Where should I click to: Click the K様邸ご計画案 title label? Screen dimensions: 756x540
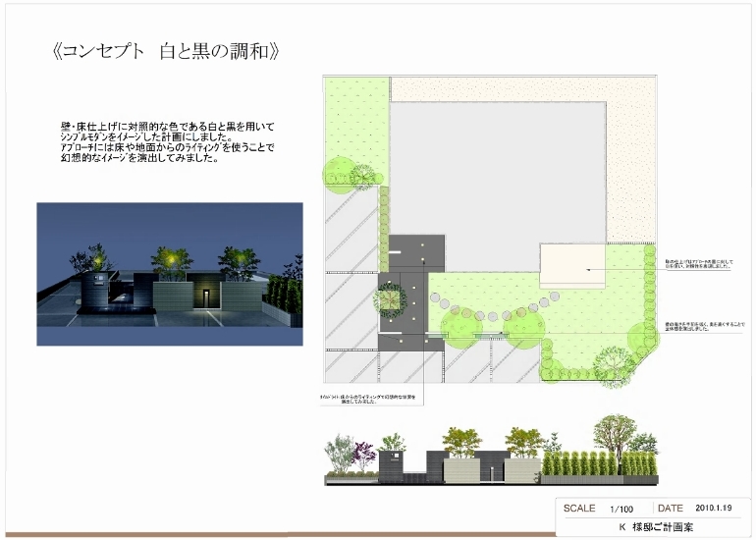click(655, 527)
